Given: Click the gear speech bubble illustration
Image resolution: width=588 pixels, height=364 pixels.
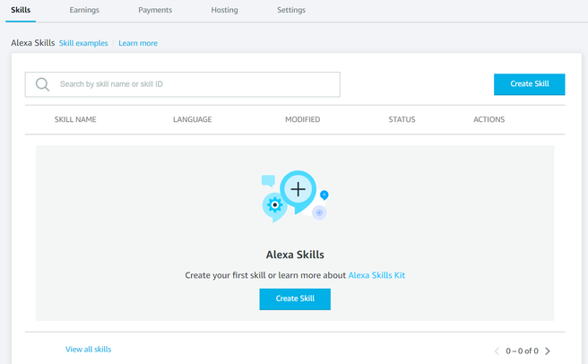Looking at the screenshot, I should (x=275, y=207).
